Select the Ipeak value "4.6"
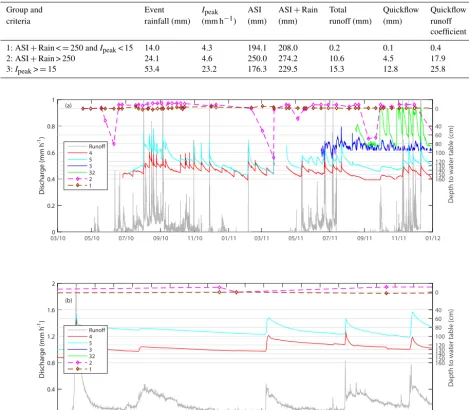 click(207, 59)
